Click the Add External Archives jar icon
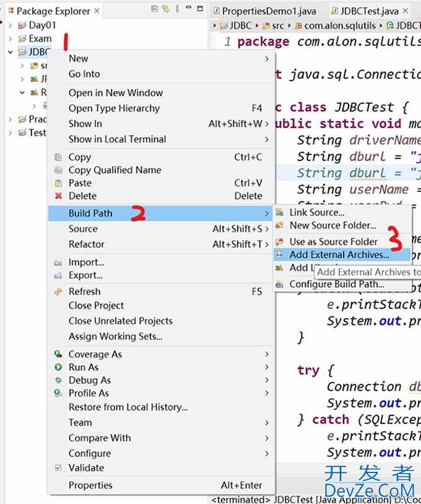Screen dimensions: 421x504 (x=280, y=254)
